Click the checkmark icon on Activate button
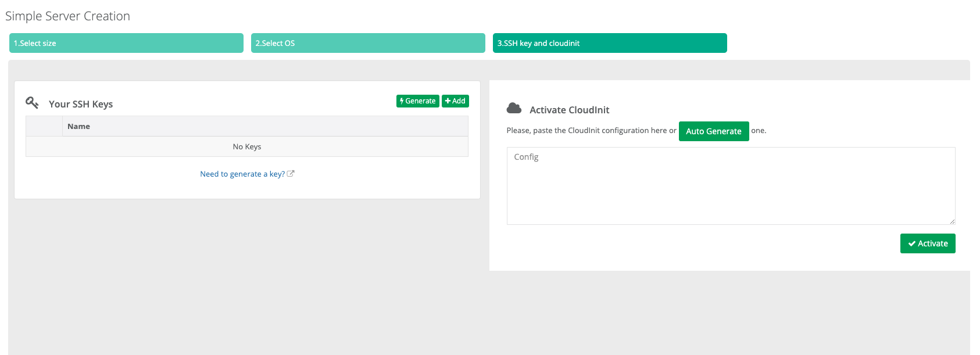 click(x=911, y=244)
